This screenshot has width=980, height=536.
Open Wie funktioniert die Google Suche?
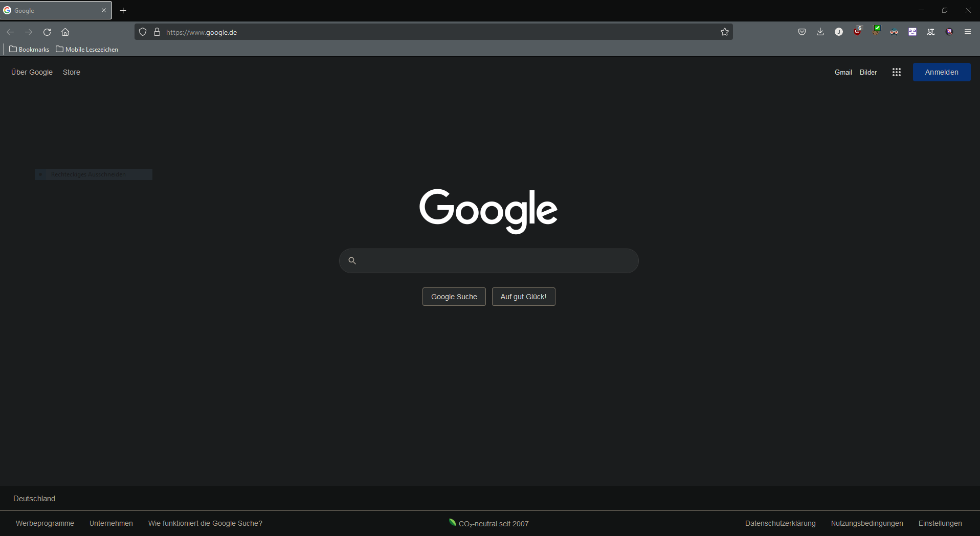[205, 523]
